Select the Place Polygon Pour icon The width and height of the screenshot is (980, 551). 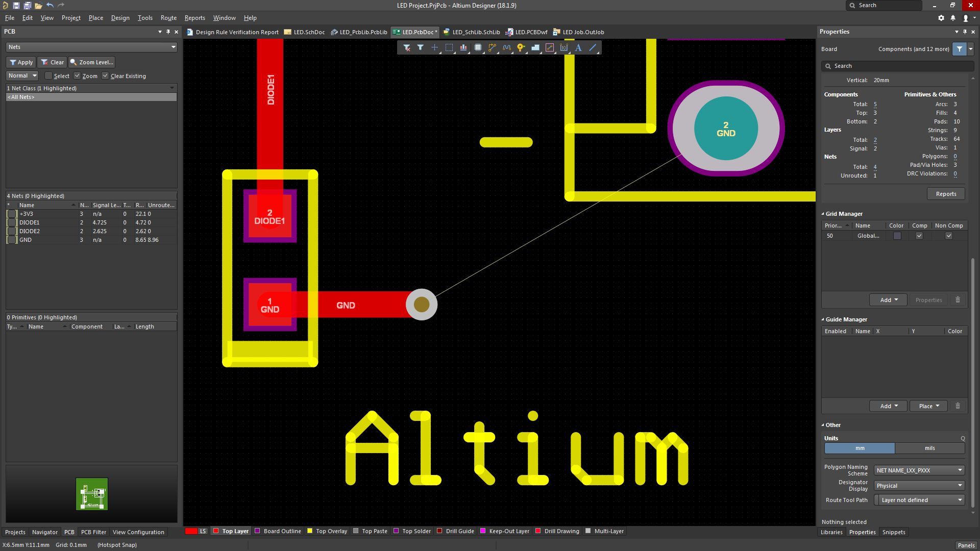click(x=535, y=47)
